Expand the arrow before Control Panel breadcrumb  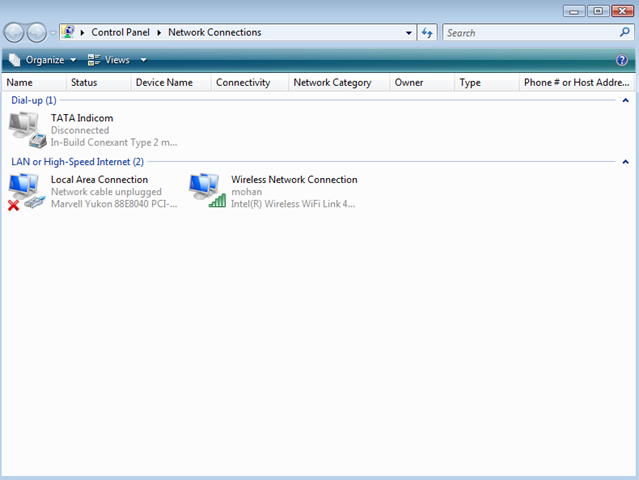coord(82,33)
